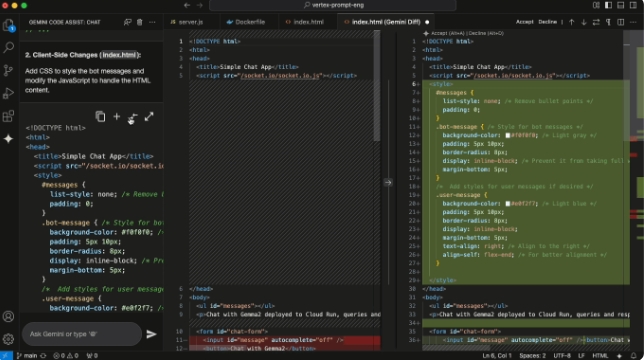Screen dimensions: 644x360
Task: Insert code at cursor with plus icon
Action: 117,117
